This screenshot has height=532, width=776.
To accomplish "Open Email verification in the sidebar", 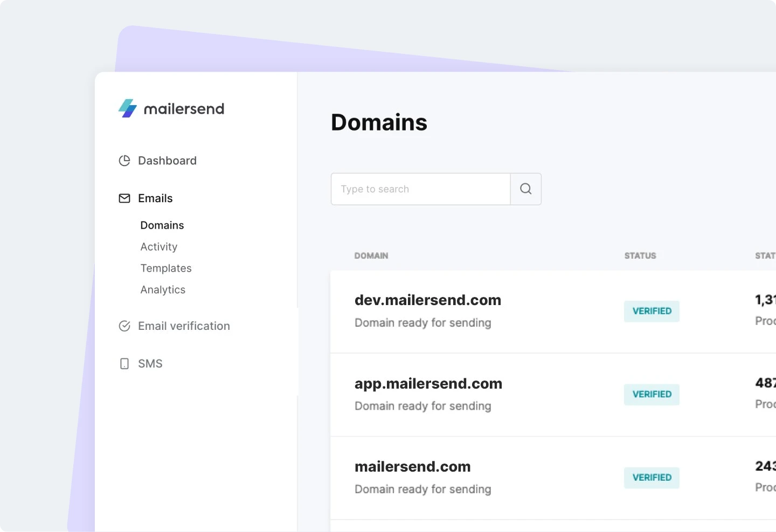I will 184,326.
